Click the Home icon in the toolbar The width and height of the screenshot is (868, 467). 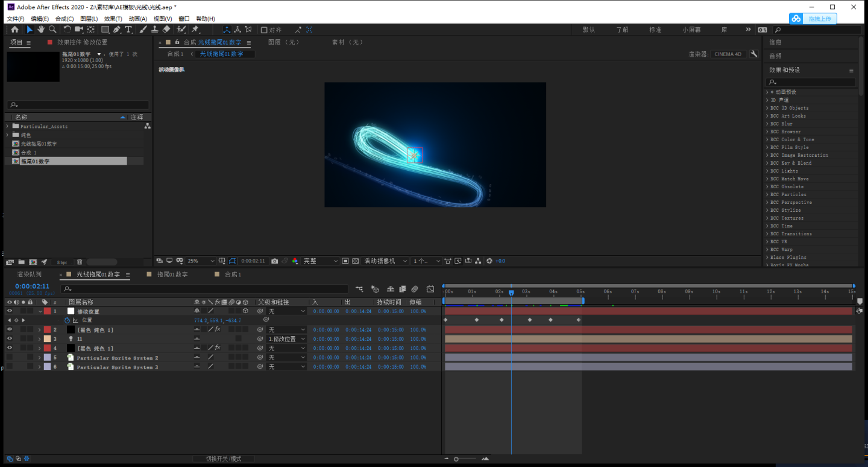pyautogui.click(x=14, y=30)
